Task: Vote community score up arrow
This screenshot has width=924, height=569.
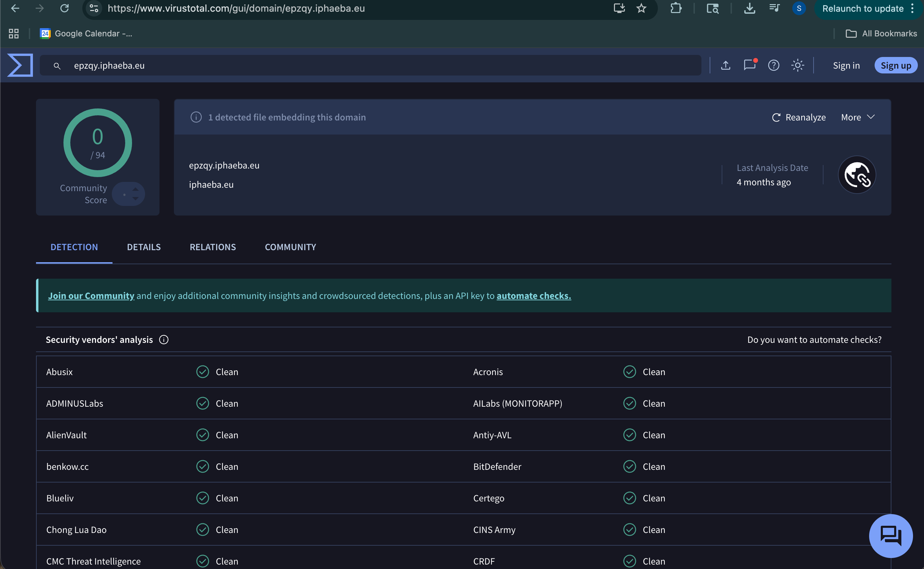Action: [x=135, y=189]
